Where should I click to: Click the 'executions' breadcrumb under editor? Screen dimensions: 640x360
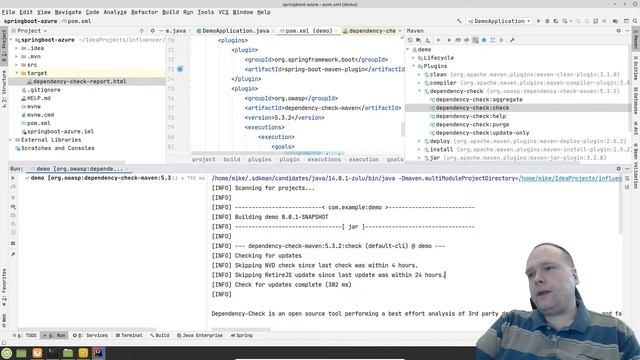[x=324, y=160]
